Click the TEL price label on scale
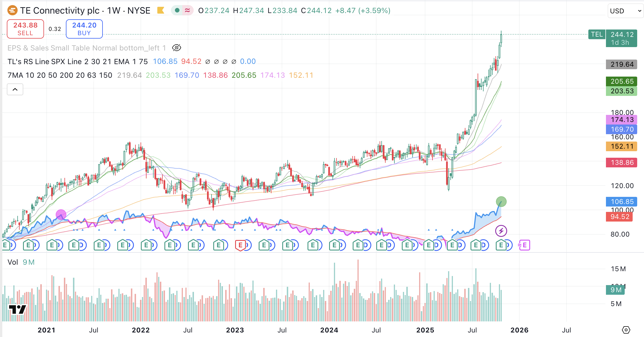 click(x=597, y=35)
